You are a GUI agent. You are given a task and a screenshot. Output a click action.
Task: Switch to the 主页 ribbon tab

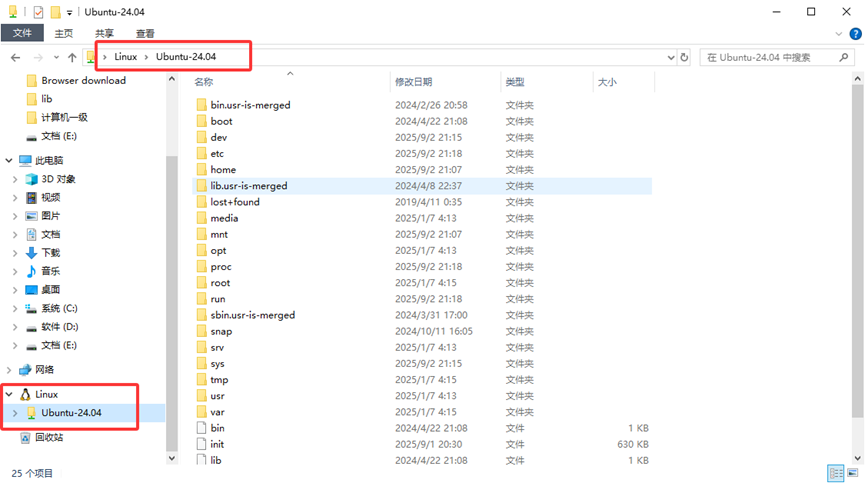[x=63, y=33]
